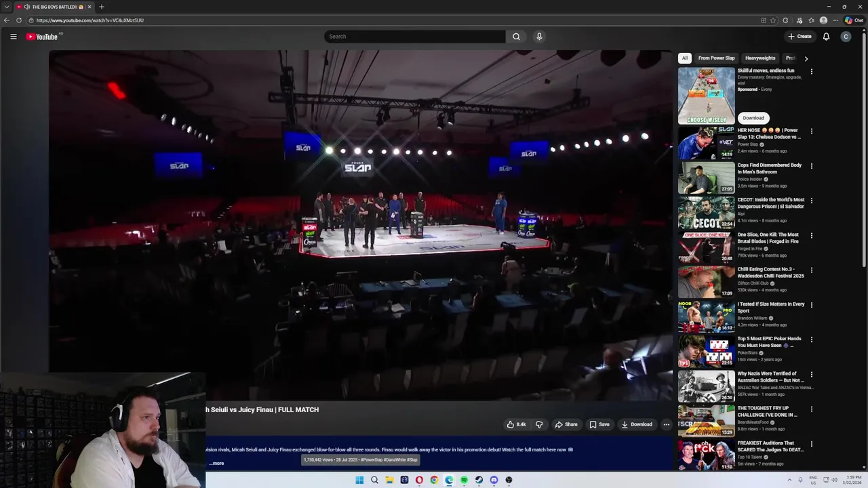Open Steam from the taskbar

coord(479,480)
